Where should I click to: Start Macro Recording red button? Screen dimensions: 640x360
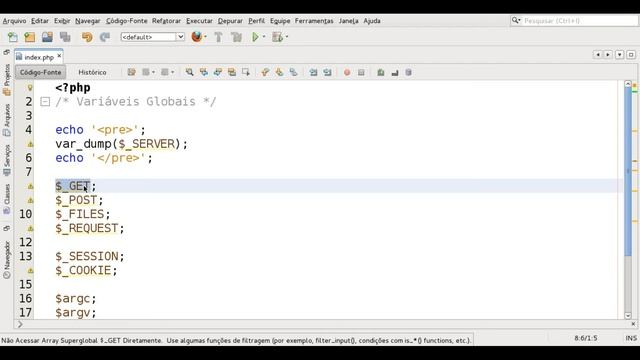(x=347, y=72)
